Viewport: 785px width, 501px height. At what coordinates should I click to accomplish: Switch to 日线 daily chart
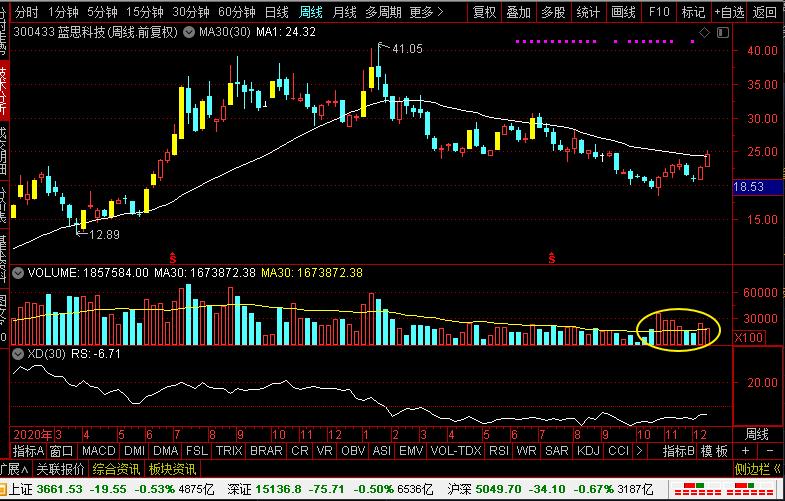point(276,12)
